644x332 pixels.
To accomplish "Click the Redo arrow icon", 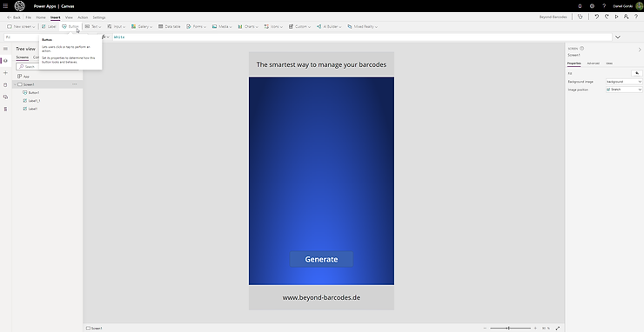I will click(607, 17).
